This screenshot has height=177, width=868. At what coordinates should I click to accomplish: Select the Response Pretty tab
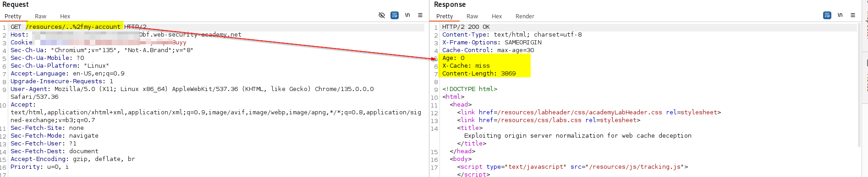coord(445,16)
